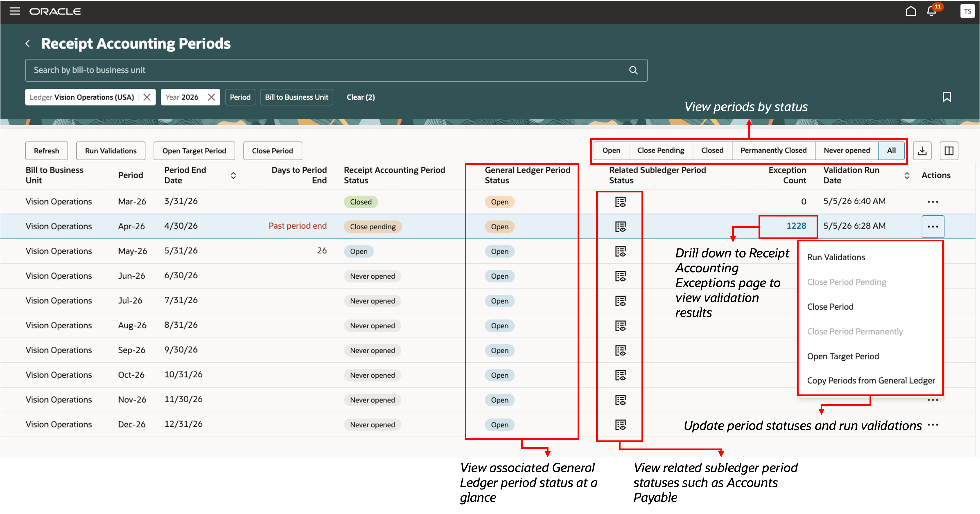View subledger status for May-26 row
This screenshot has width=980, height=514.
(620, 251)
